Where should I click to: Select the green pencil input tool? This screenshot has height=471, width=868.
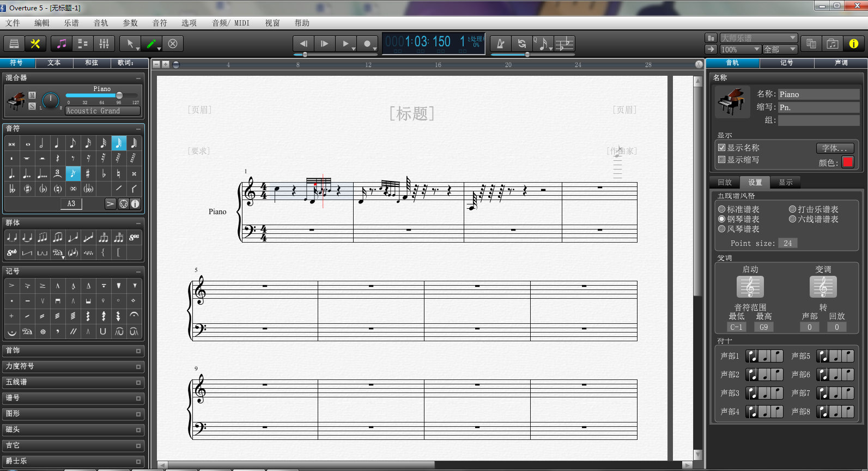coord(151,44)
